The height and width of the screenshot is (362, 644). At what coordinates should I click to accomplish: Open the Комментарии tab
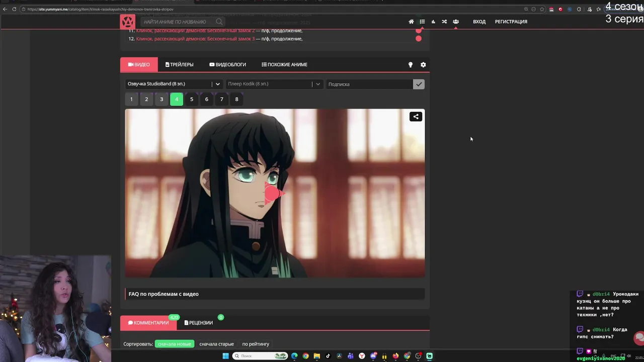tap(148, 323)
